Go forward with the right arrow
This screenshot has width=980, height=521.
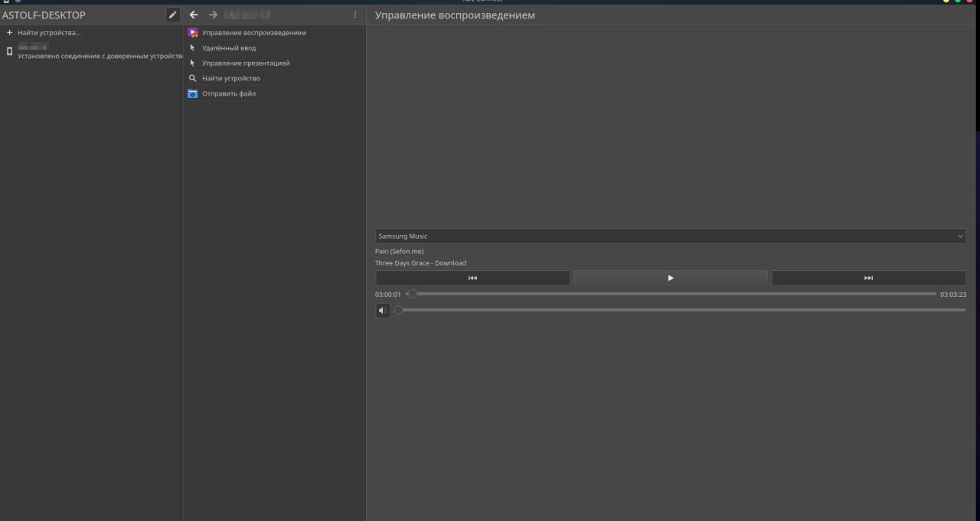pos(214,15)
